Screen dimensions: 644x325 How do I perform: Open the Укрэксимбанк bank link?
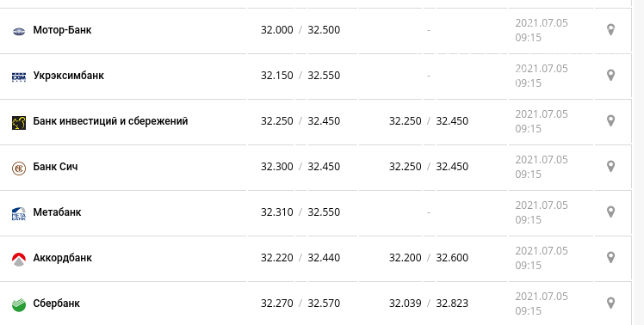click(x=69, y=76)
